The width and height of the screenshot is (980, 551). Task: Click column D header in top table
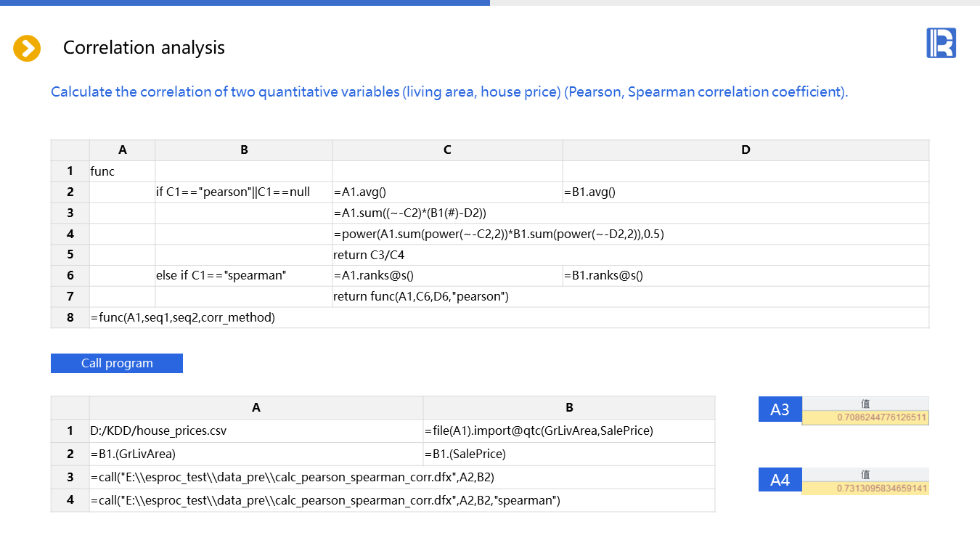[745, 150]
